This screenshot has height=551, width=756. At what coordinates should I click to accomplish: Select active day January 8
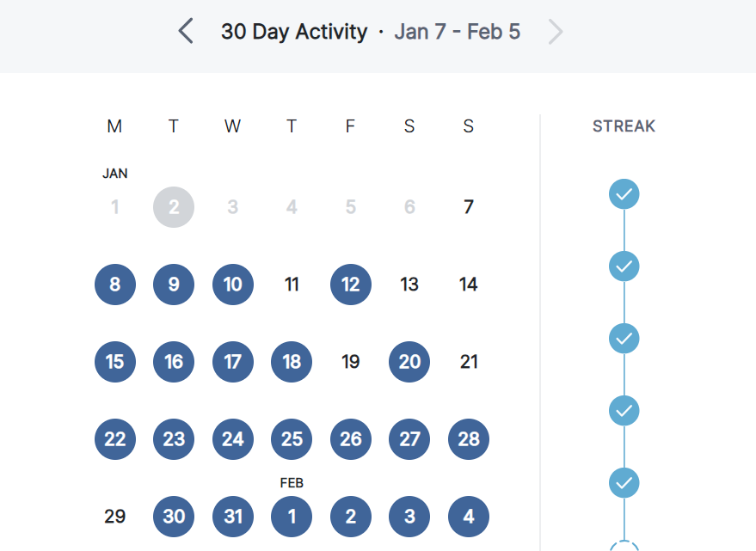(x=114, y=285)
